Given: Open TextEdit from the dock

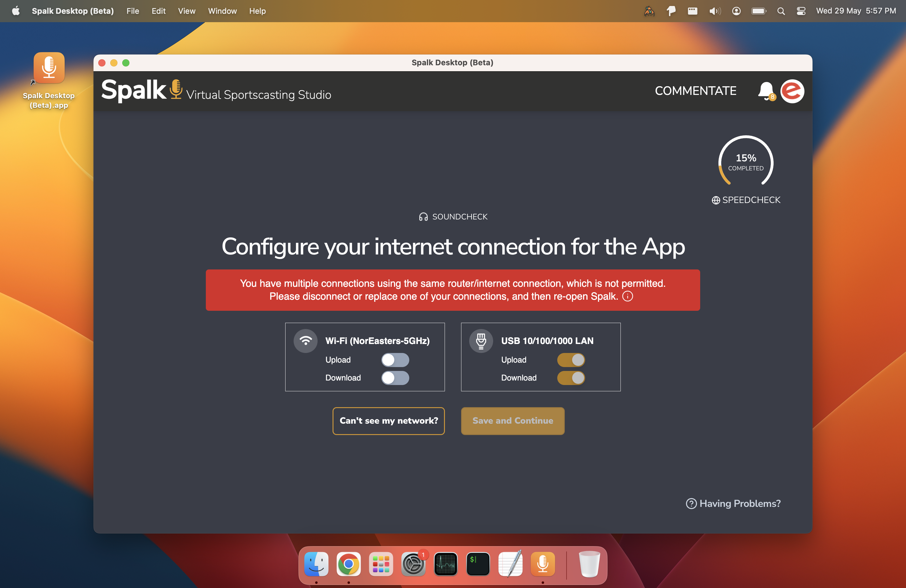Looking at the screenshot, I should point(510,564).
